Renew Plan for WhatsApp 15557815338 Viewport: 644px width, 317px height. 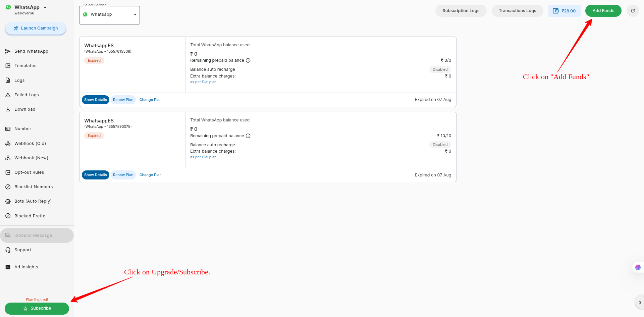(123, 100)
